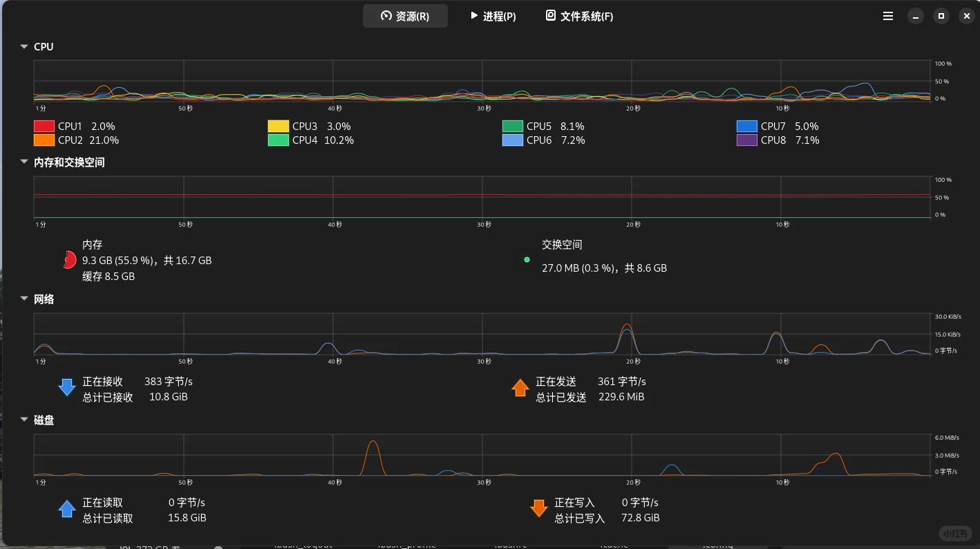Click the CPU4 green color swatch
This screenshot has height=549, width=980.
278,140
